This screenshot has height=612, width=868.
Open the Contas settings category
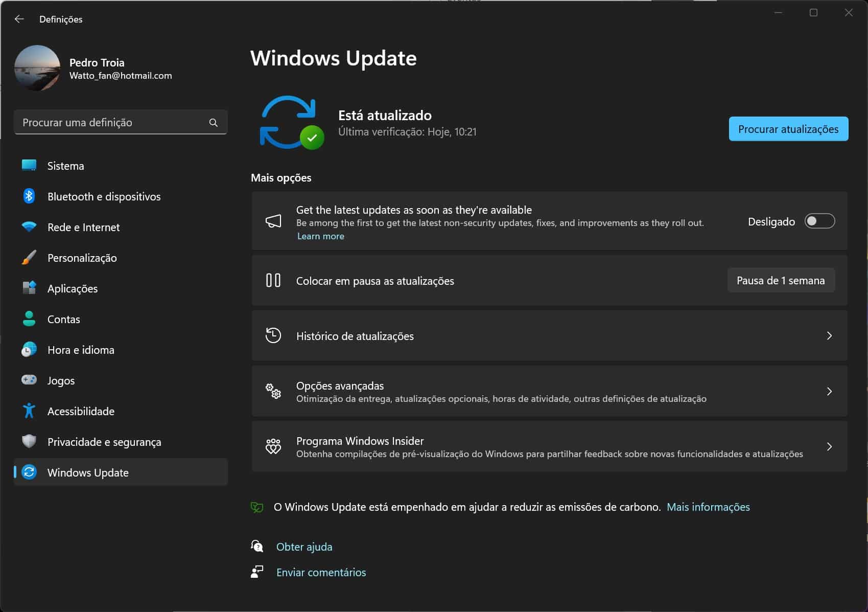[64, 319]
